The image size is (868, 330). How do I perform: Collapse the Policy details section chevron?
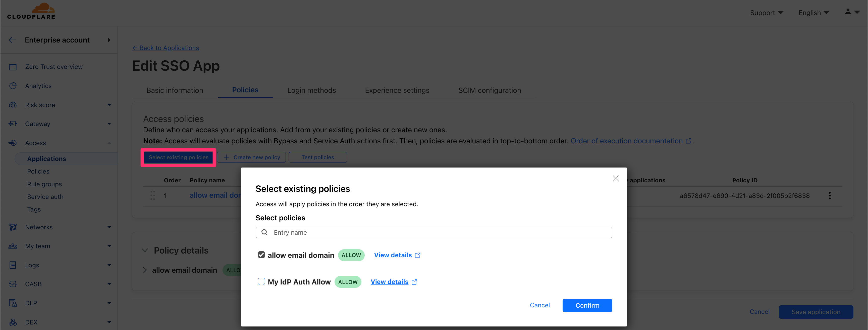145,250
